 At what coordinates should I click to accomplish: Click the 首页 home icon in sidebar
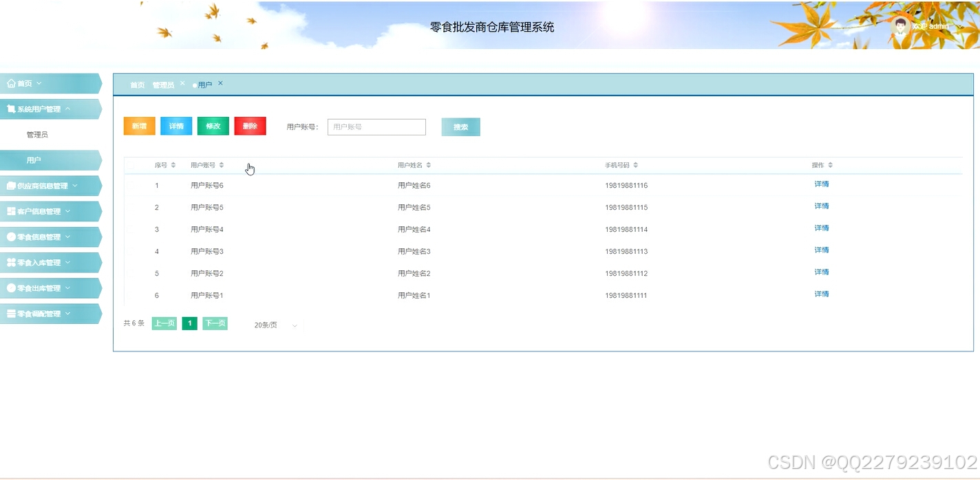pyautogui.click(x=12, y=83)
